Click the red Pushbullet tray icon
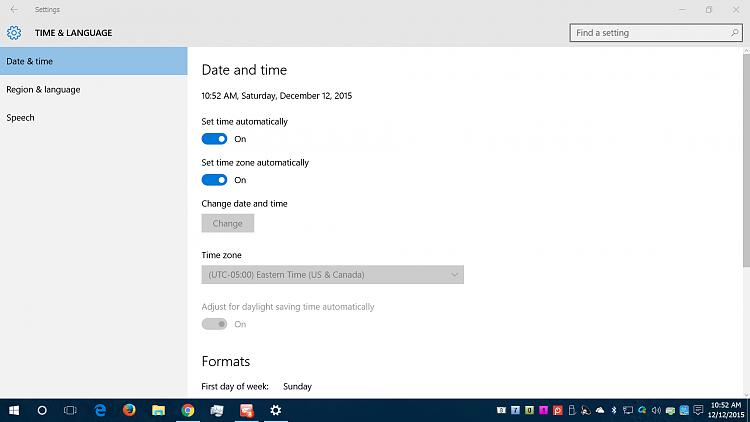 click(x=558, y=410)
